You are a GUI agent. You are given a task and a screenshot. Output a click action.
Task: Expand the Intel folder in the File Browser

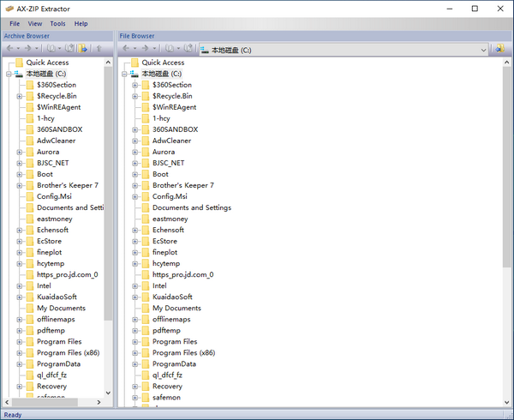134,286
